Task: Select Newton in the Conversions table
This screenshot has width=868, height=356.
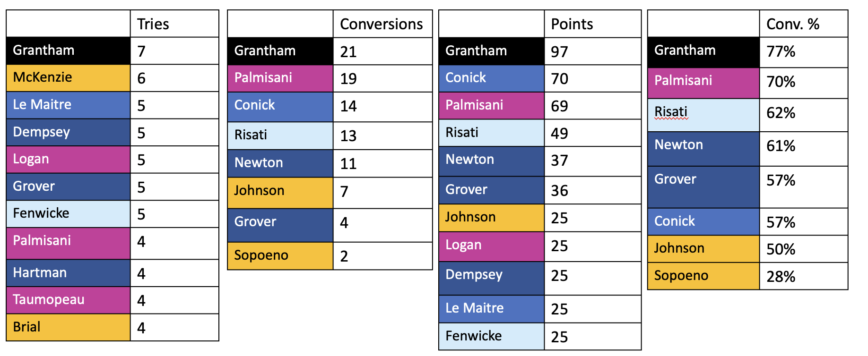Action: point(280,163)
